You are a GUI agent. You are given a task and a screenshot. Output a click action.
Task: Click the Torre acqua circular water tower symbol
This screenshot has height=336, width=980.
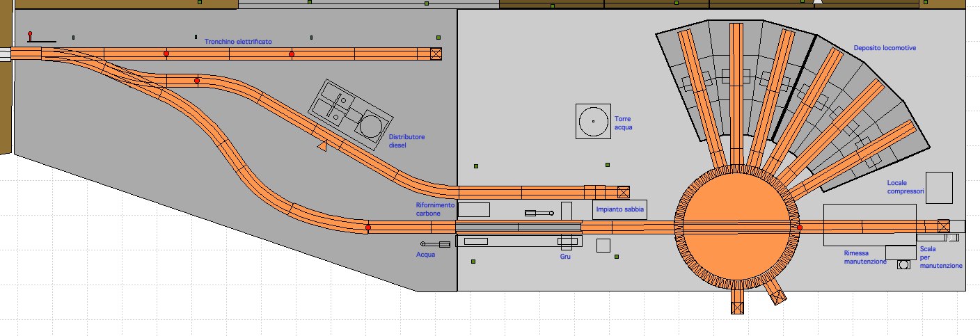click(x=593, y=121)
